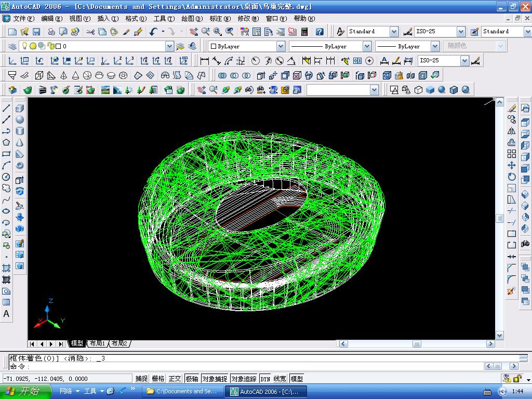532x399 pixels.
Task: Select the Arc draw tool
Action: coord(6,165)
